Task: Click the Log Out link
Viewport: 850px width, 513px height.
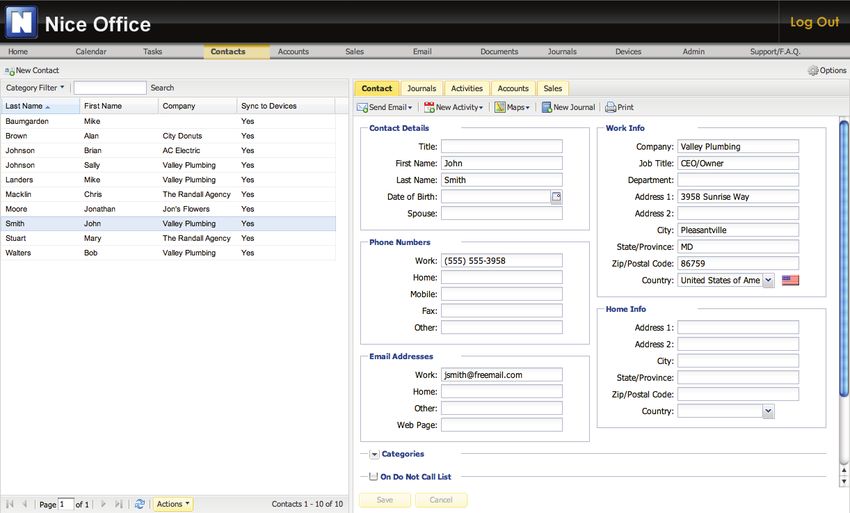Action: coord(814,22)
